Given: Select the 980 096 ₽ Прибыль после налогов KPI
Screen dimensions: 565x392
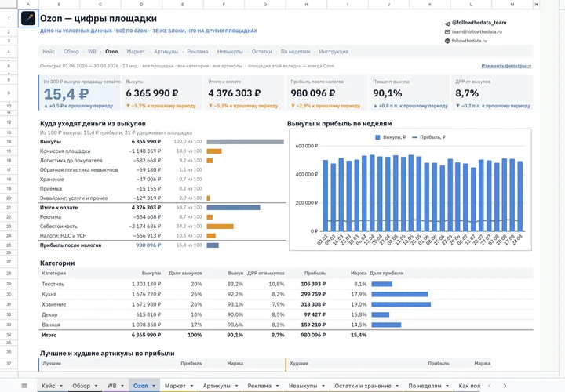Looking at the screenshot, I should [x=313, y=93].
